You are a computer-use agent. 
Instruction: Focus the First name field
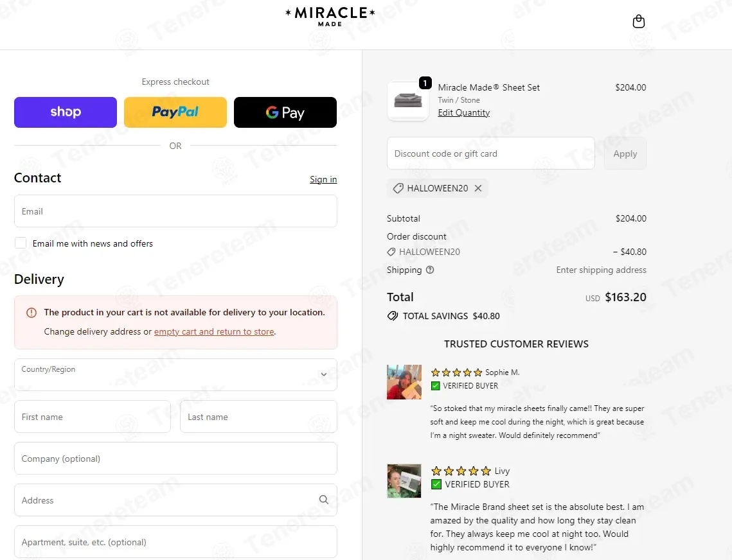93,417
